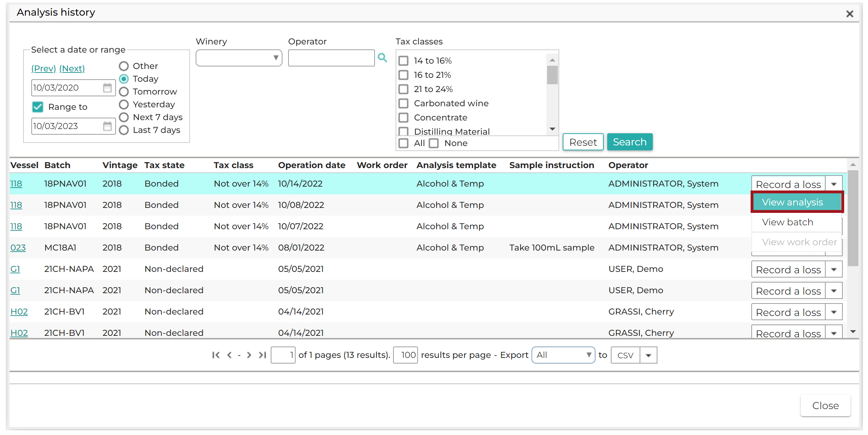The height and width of the screenshot is (435, 868).
Task: Open first H02 vessel link
Action: [19, 312]
